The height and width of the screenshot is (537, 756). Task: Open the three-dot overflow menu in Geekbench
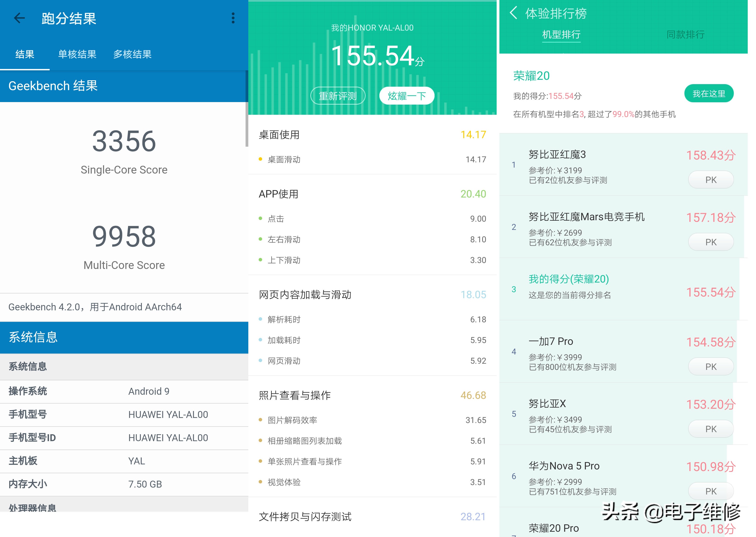(233, 18)
